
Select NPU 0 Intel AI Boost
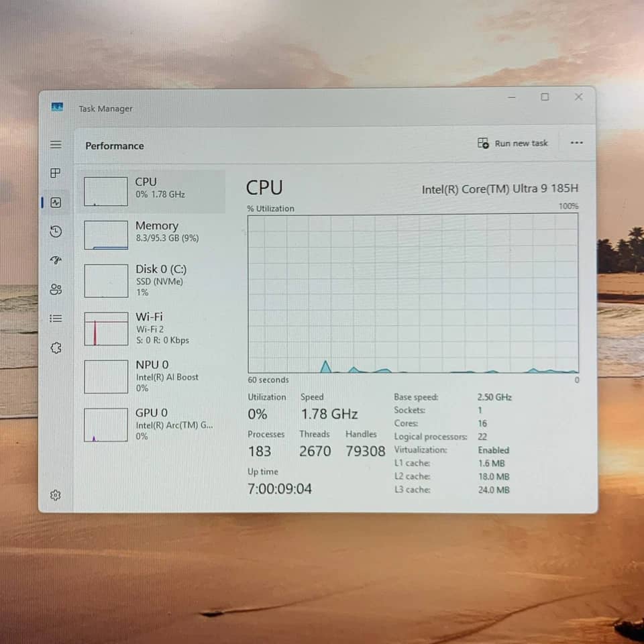pyautogui.click(x=151, y=376)
